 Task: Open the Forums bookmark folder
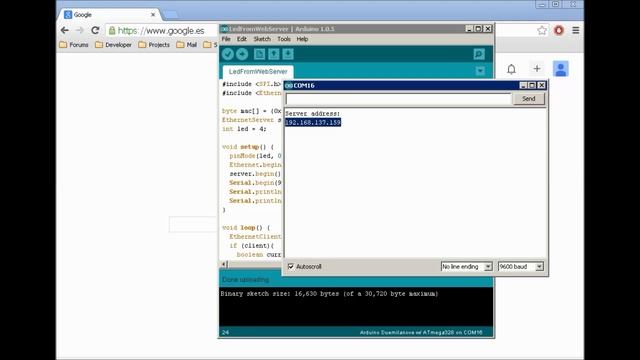(x=74, y=45)
